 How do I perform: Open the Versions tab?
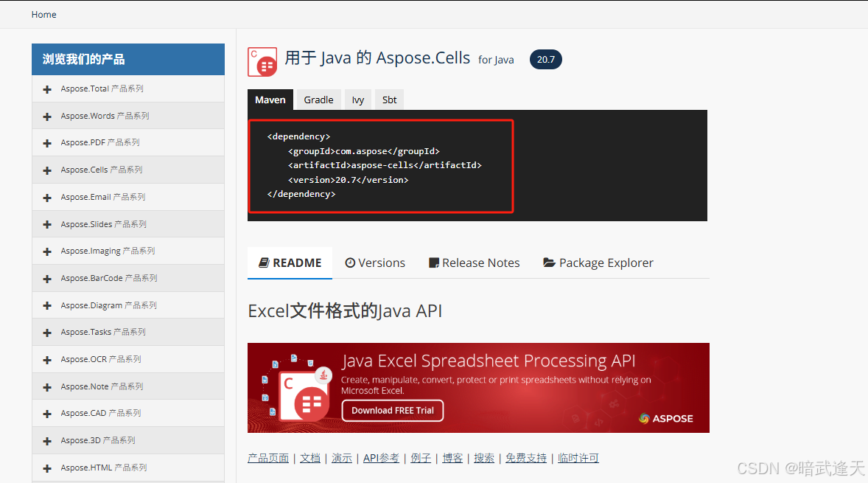click(x=375, y=263)
